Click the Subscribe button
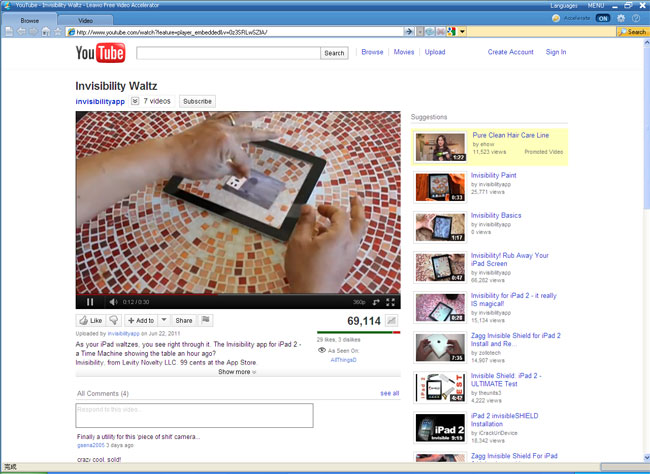Screen dimensions: 650x474 coord(197,101)
